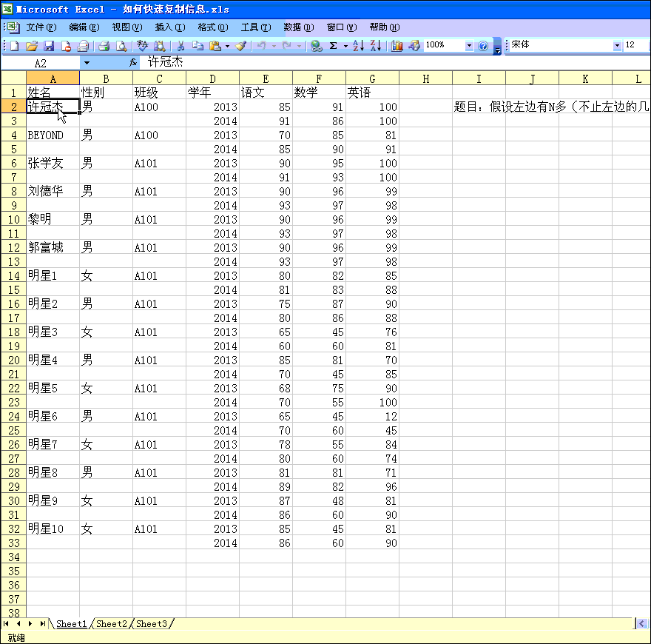Viewport: 651px width, 644px height.
Task: Open the 格式 menu
Action: tap(212, 27)
